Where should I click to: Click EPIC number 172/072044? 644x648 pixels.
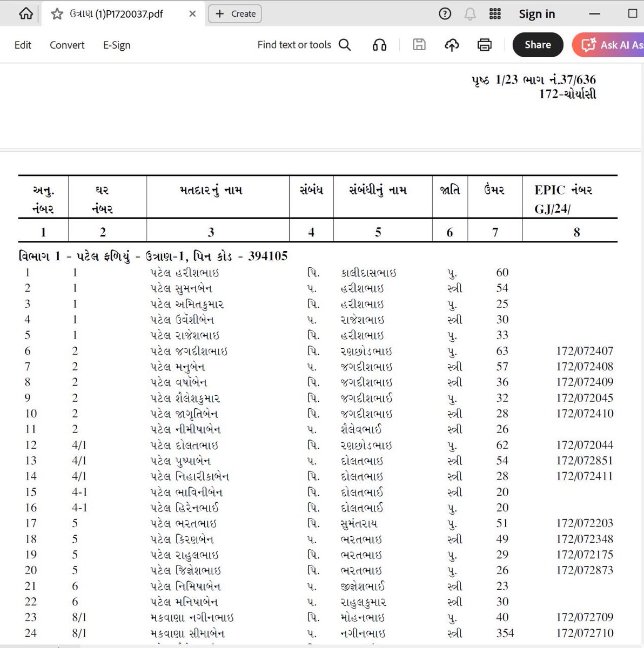tap(585, 445)
